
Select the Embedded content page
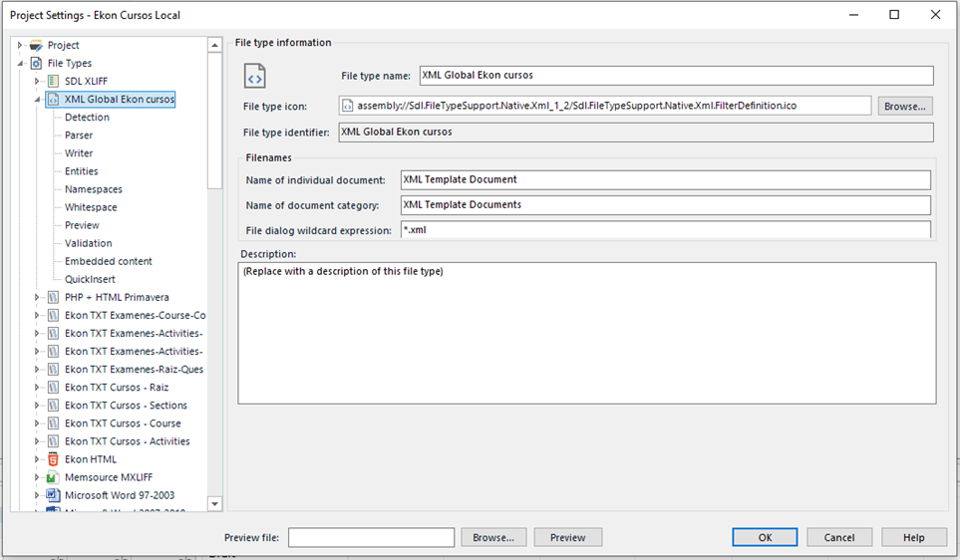pyautogui.click(x=109, y=261)
